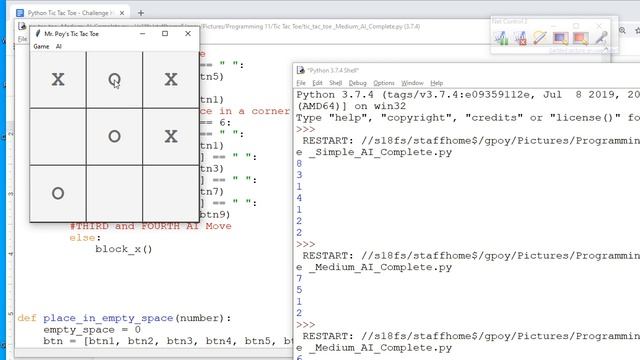Click the center O square
The width and height of the screenshot is (640, 360).
pos(114,136)
